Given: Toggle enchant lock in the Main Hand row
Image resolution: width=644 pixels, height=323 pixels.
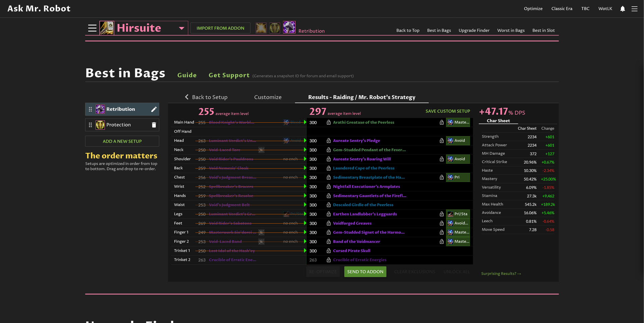Looking at the screenshot, I should tap(442, 123).
